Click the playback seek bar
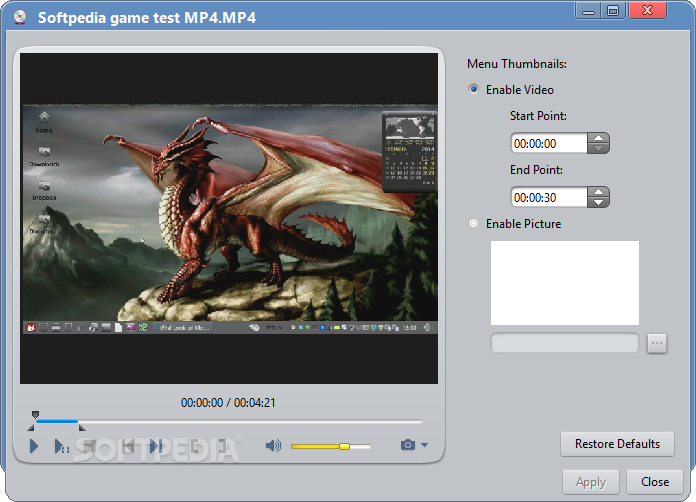The image size is (696, 502). [229, 421]
